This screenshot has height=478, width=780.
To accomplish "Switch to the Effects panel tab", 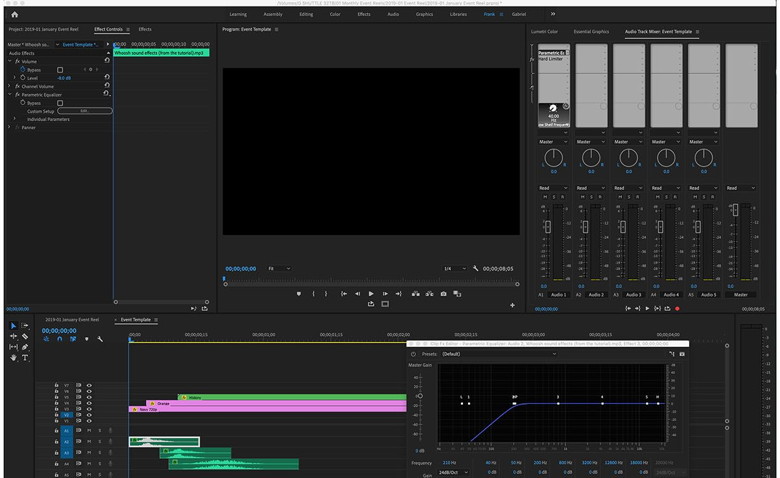I will pos(145,30).
